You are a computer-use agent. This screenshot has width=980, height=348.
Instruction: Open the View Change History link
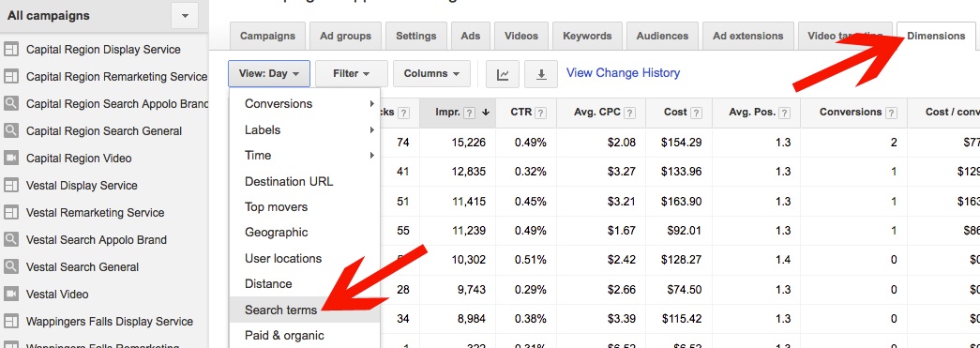(x=623, y=73)
